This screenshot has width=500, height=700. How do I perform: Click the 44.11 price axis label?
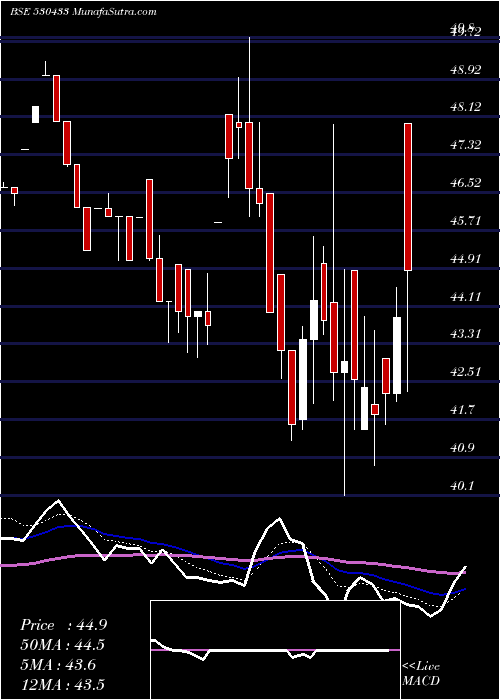pos(466,297)
